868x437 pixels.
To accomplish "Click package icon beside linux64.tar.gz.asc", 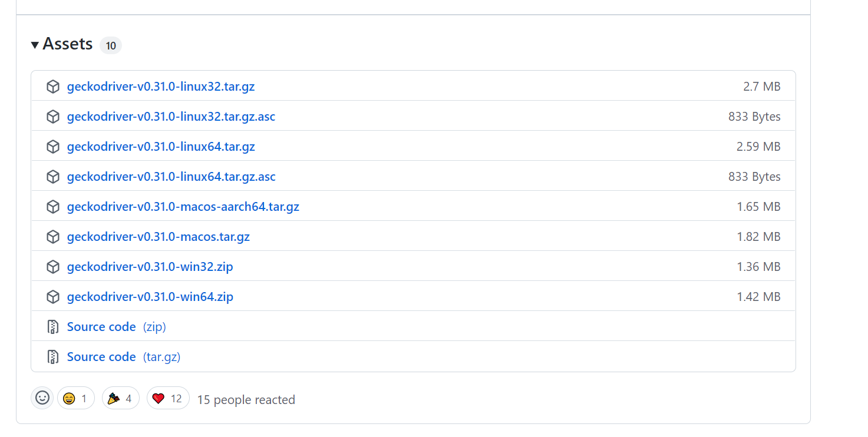I will pyautogui.click(x=53, y=177).
